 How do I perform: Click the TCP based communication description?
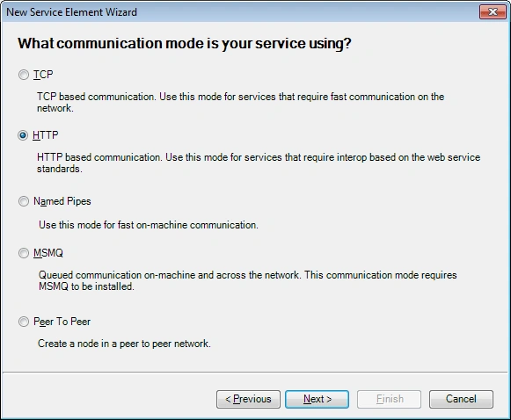[240, 102]
